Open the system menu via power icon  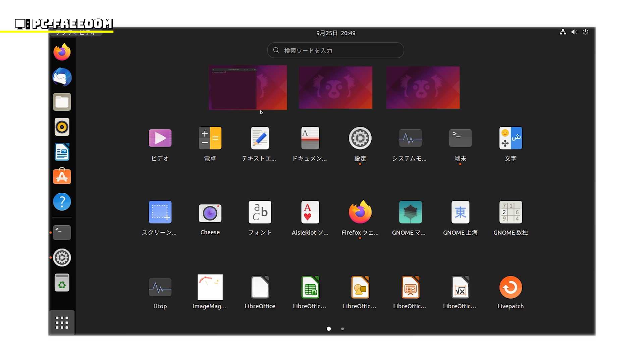(x=585, y=32)
